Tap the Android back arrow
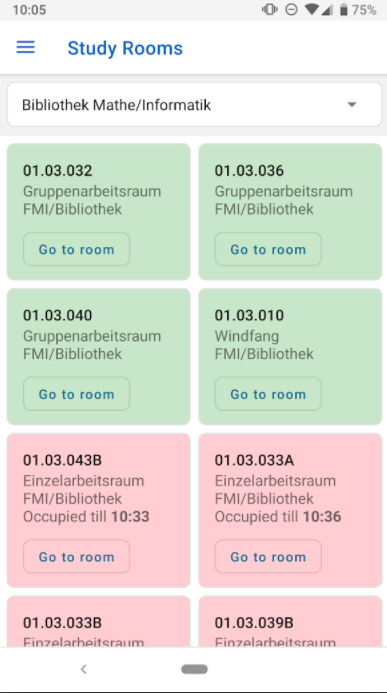This screenshot has height=693, width=387. coord(83,669)
